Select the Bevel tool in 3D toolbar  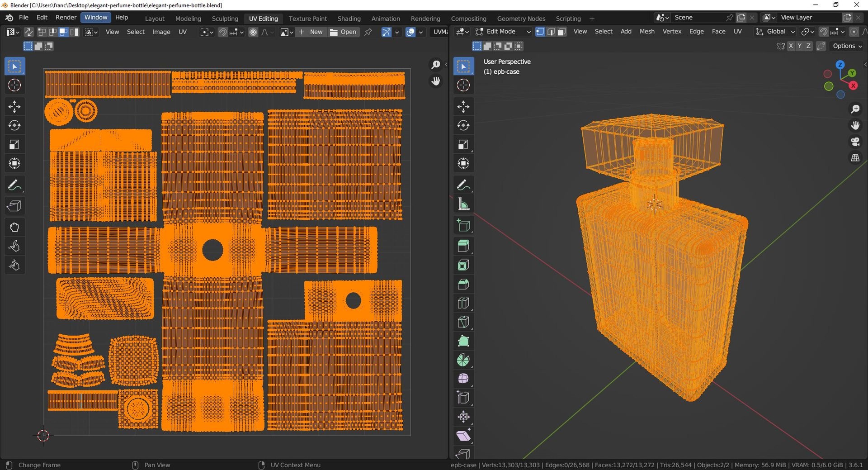[463, 284]
